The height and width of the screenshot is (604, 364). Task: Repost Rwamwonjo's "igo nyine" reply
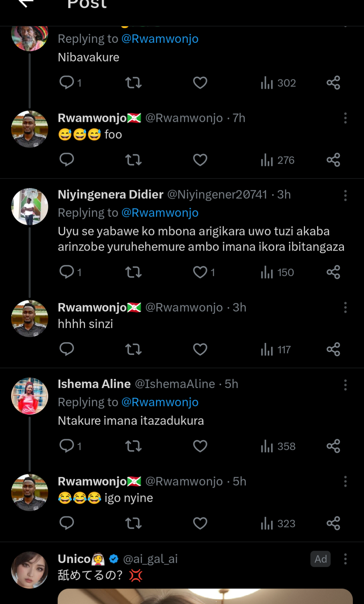133,523
